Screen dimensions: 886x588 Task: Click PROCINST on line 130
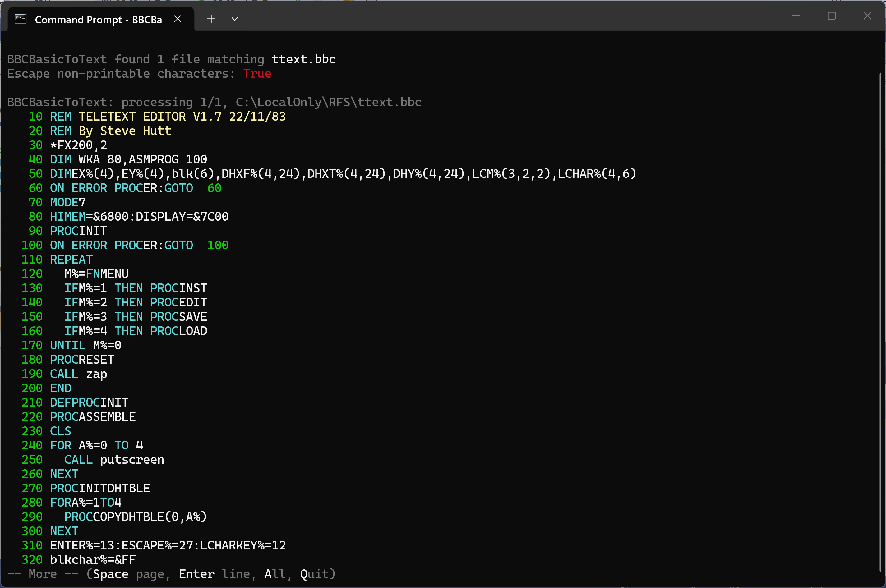pyautogui.click(x=178, y=287)
